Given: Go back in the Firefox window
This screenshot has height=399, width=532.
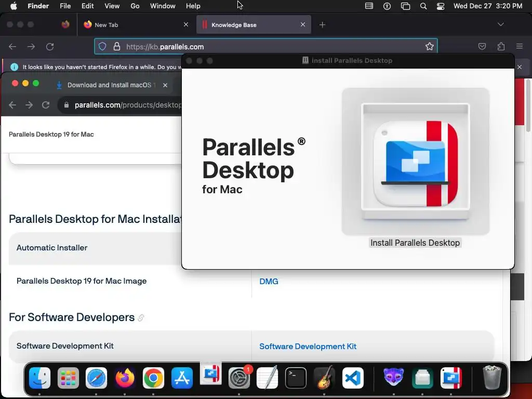Looking at the screenshot, I should (12, 46).
